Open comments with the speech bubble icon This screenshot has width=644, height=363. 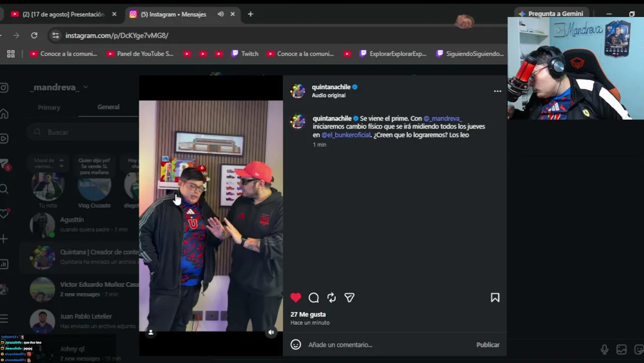point(313,298)
